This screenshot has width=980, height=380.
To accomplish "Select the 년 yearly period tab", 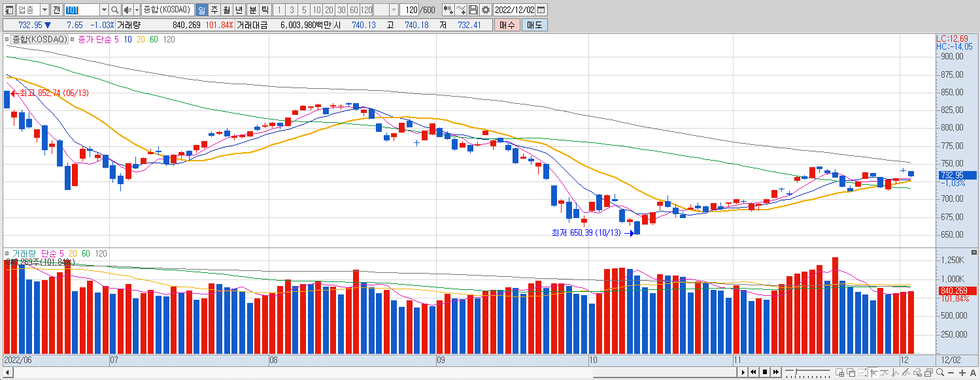I will (x=239, y=10).
